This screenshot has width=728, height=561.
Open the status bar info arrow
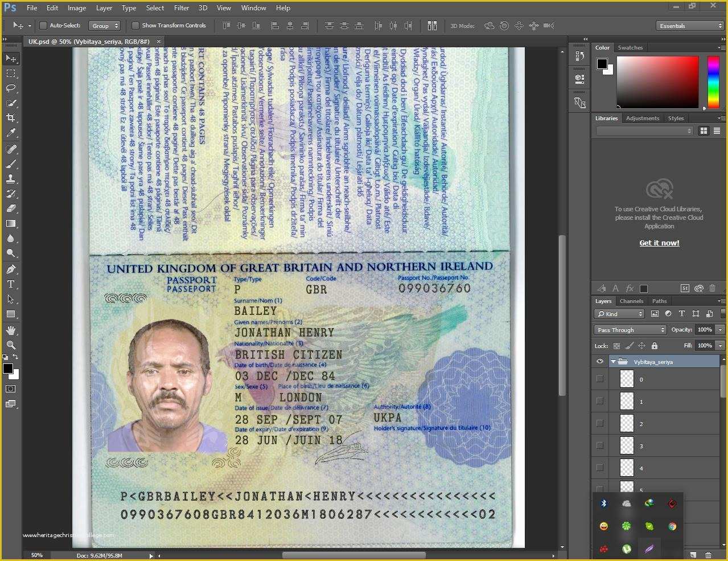(151, 555)
